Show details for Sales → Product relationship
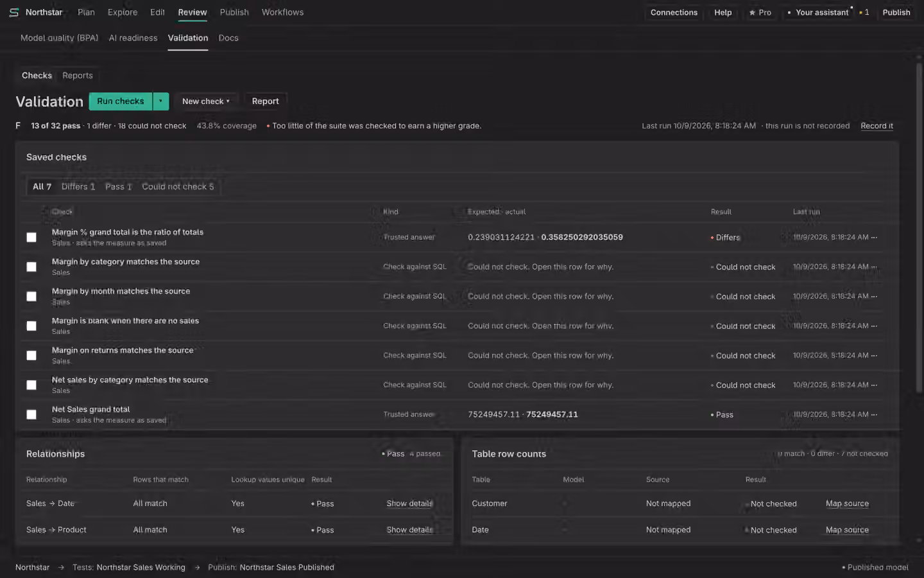Screen dimensions: 924x578 click(409, 530)
